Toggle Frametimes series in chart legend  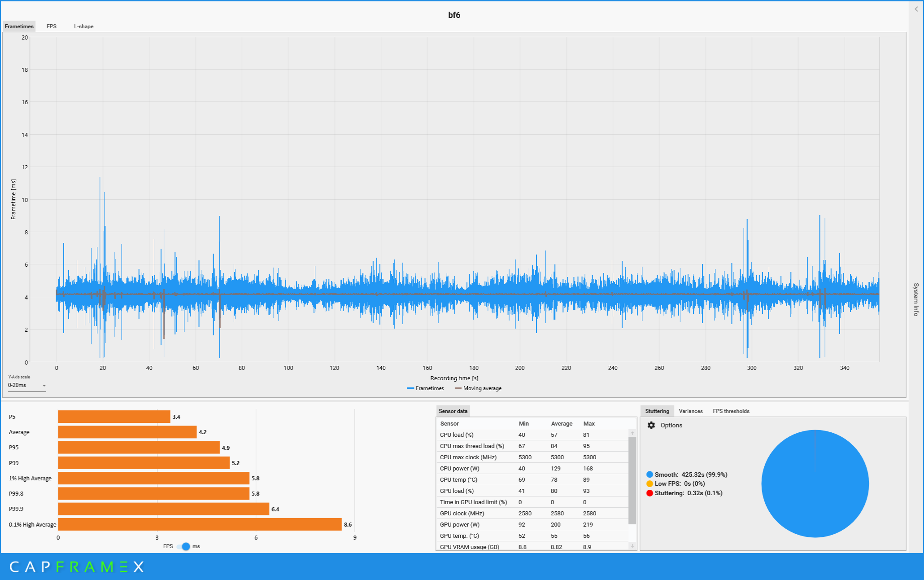(x=425, y=388)
